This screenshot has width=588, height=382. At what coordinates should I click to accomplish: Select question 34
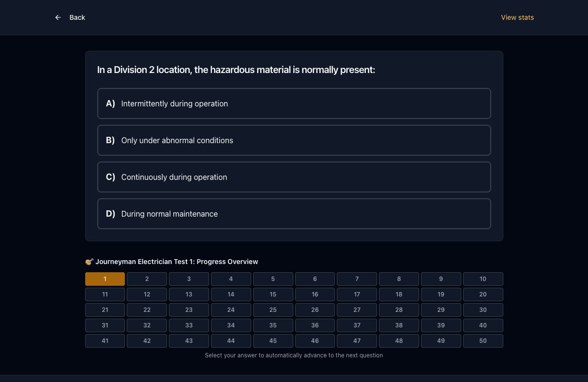(x=231, y=325)
